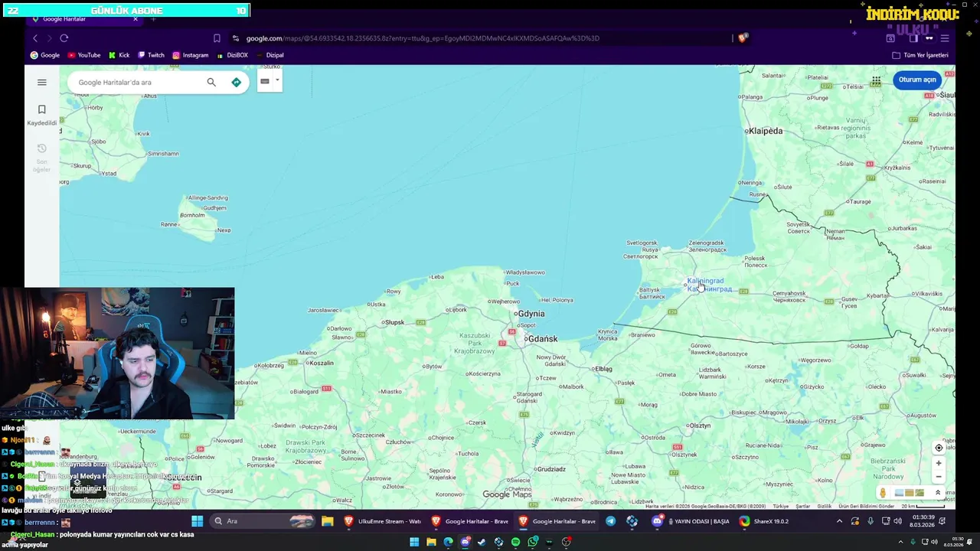Open directions with the blue diamond icon
The image size is (980, 551).
(236, 82)
